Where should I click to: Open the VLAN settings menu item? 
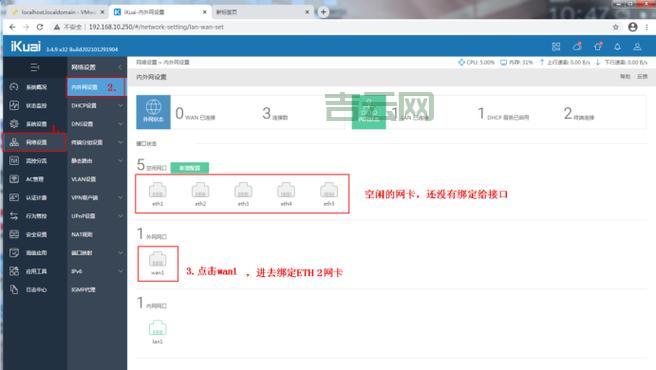pos(97,179)
